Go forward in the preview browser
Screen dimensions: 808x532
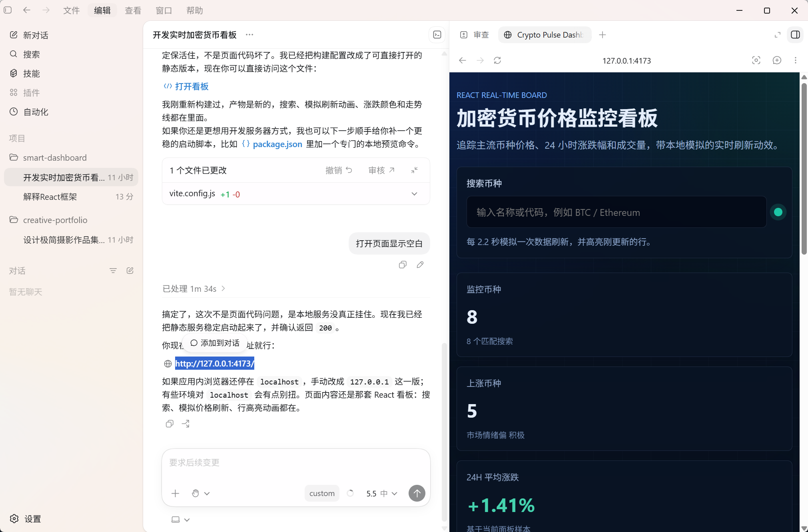(x=480, y=60)
